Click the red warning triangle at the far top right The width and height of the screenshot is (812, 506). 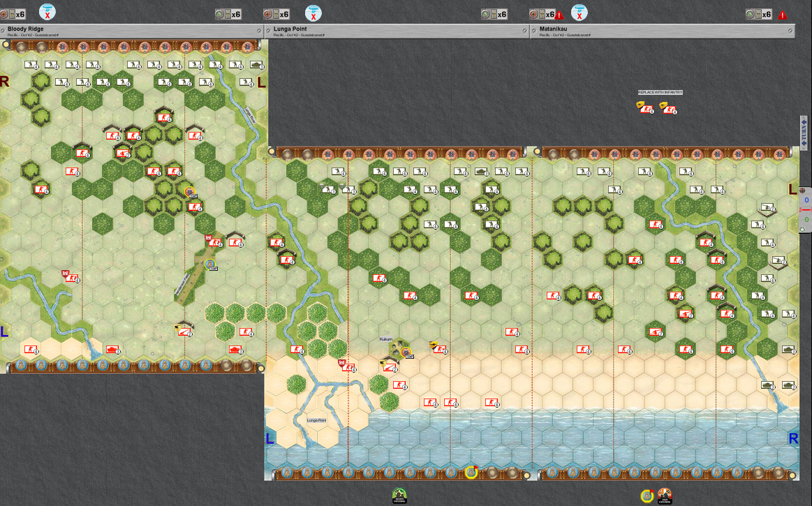point(783,15)
